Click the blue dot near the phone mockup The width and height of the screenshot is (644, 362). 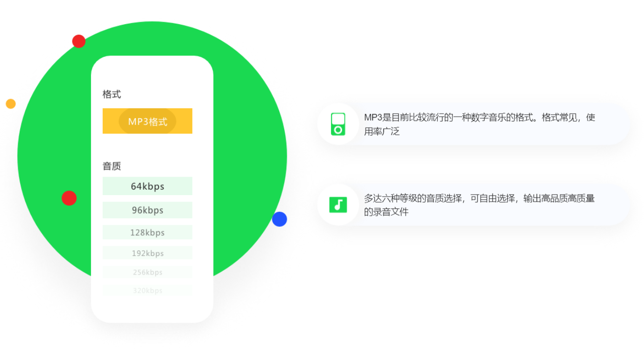280,219
